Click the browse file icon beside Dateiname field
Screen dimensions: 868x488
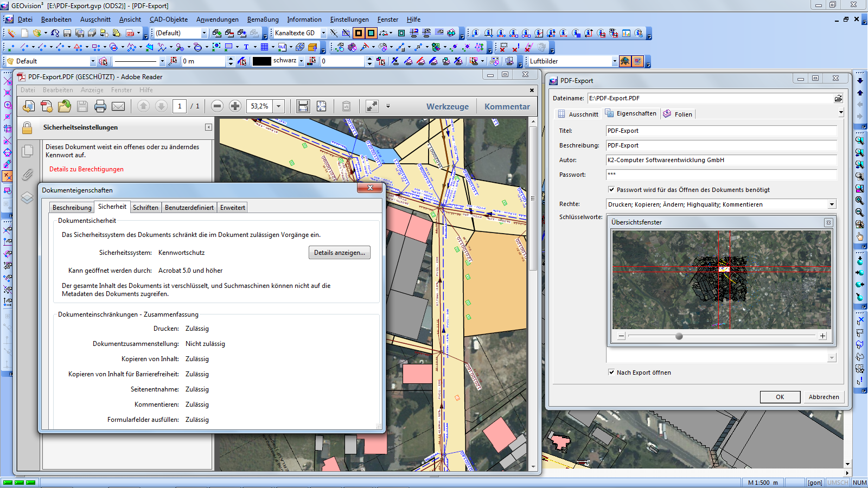(838, 98)
